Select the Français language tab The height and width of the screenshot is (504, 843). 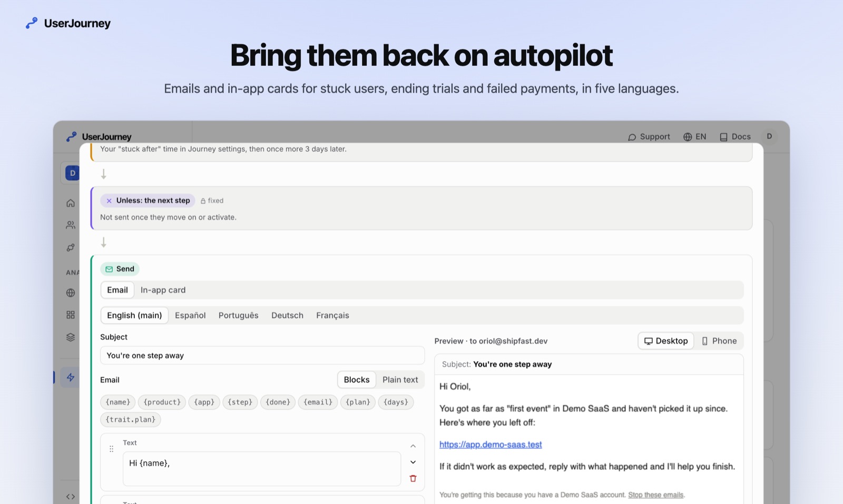(332, 315)
